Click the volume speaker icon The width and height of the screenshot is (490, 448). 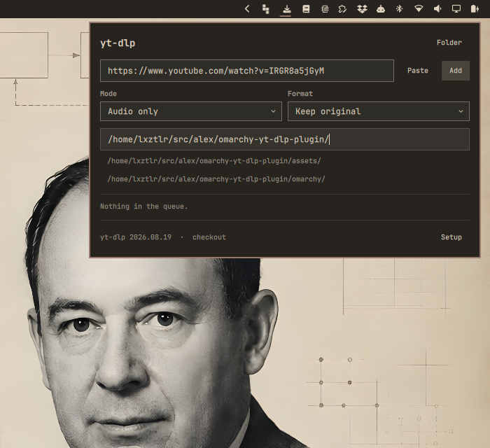point(437,8)
